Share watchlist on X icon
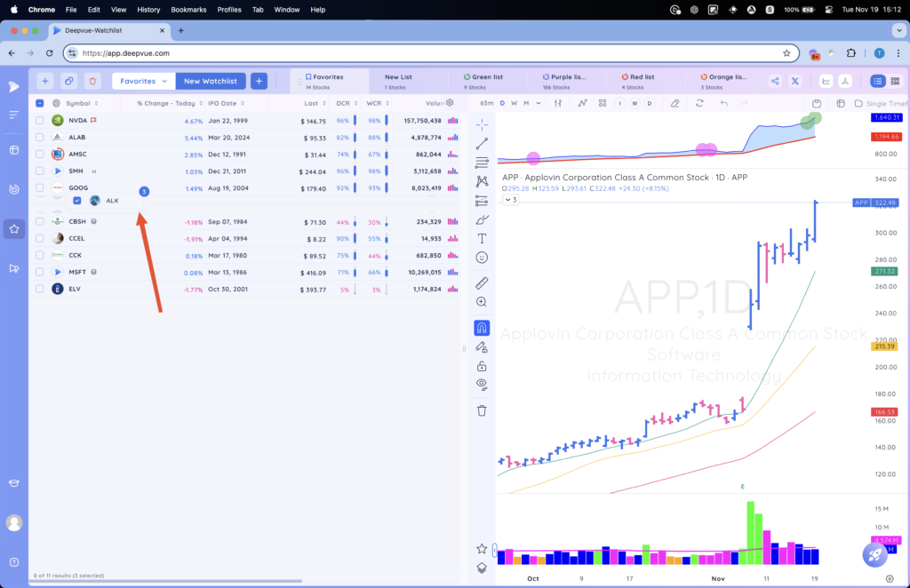This screenshot has height=588, width=910. coord(795,81)
